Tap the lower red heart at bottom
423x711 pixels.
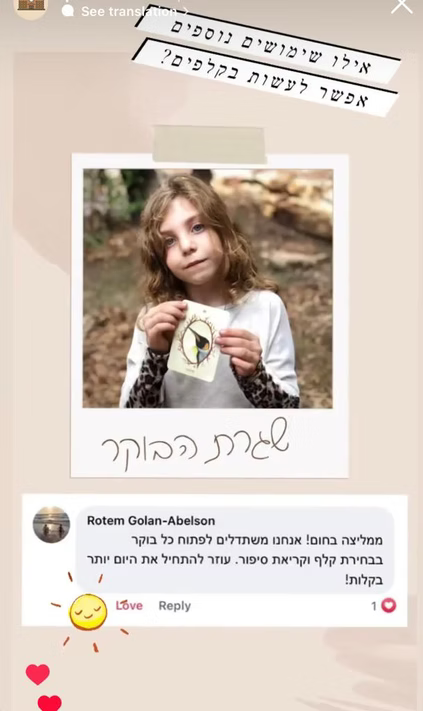49,703
